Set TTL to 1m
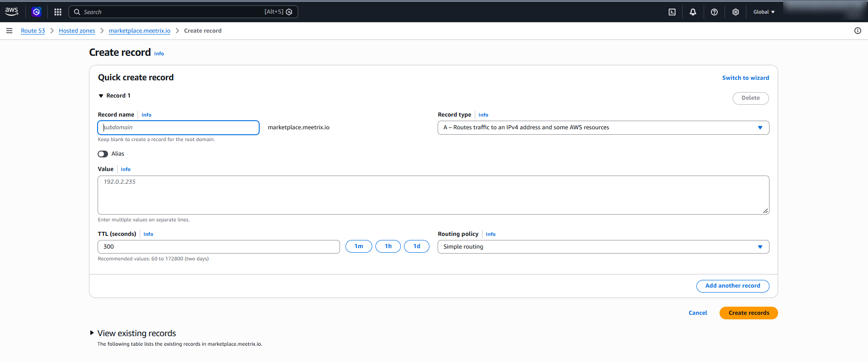Screen dimensions: 868x362 point(359,246)
